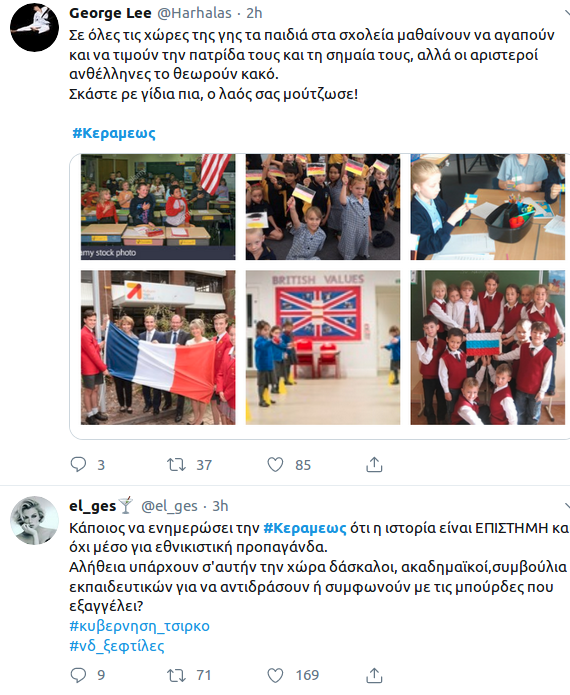Expand the more-options chevron on el_ges tweet
This screenshot has width=570, height=695.
point(567,505)
